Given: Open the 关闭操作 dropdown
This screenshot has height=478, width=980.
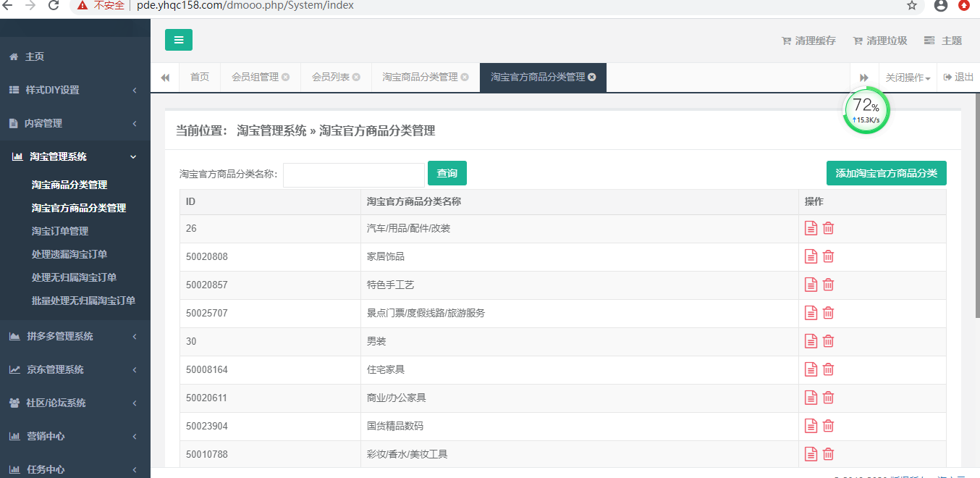Looking at the screenshot, I should click(x=908, y=77).
